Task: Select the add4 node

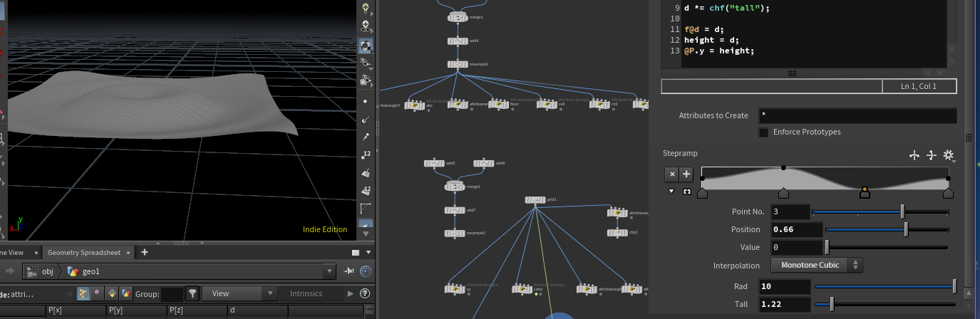Action: tap(458, 41)
